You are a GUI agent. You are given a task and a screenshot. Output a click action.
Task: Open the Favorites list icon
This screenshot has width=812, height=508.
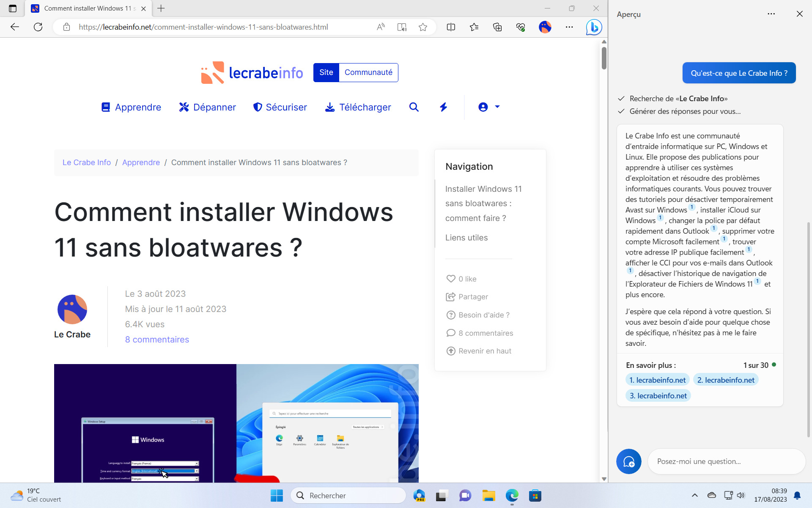(x=474, y=27)
